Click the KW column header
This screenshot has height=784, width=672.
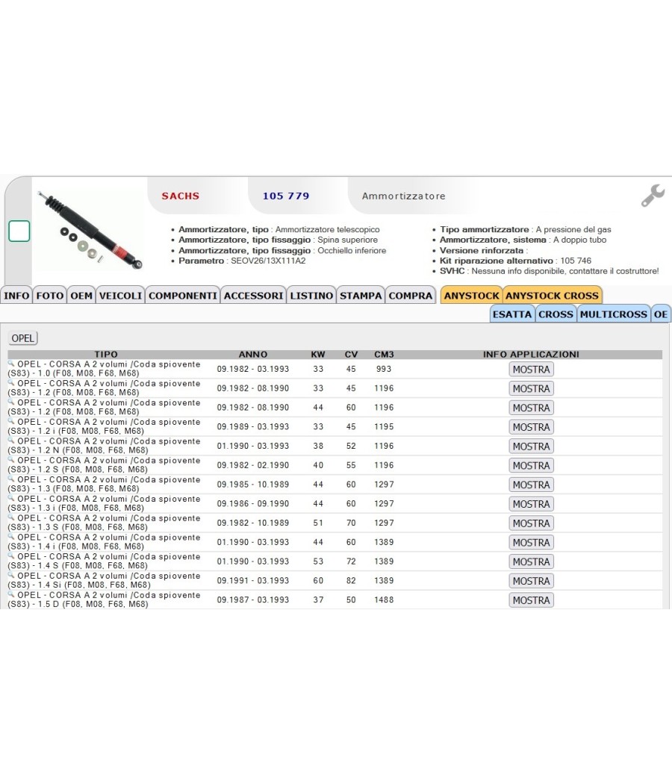[318, 354]
